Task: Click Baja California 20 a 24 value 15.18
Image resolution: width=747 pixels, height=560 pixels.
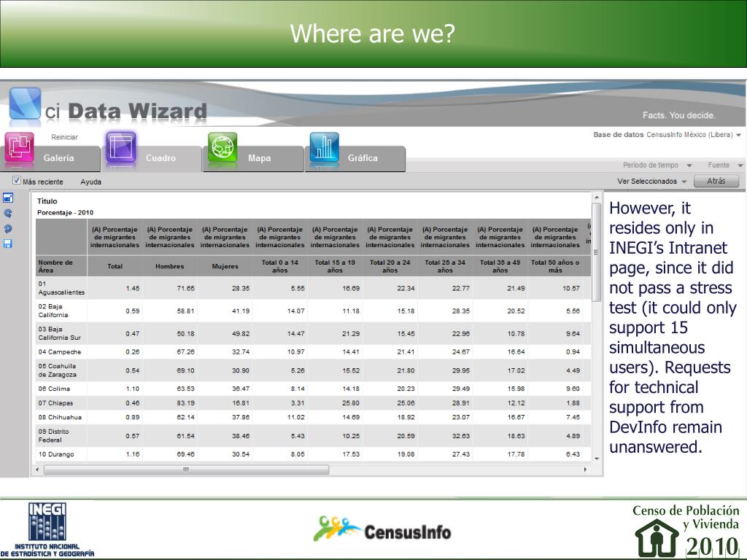Action: [x=406, y=311]
